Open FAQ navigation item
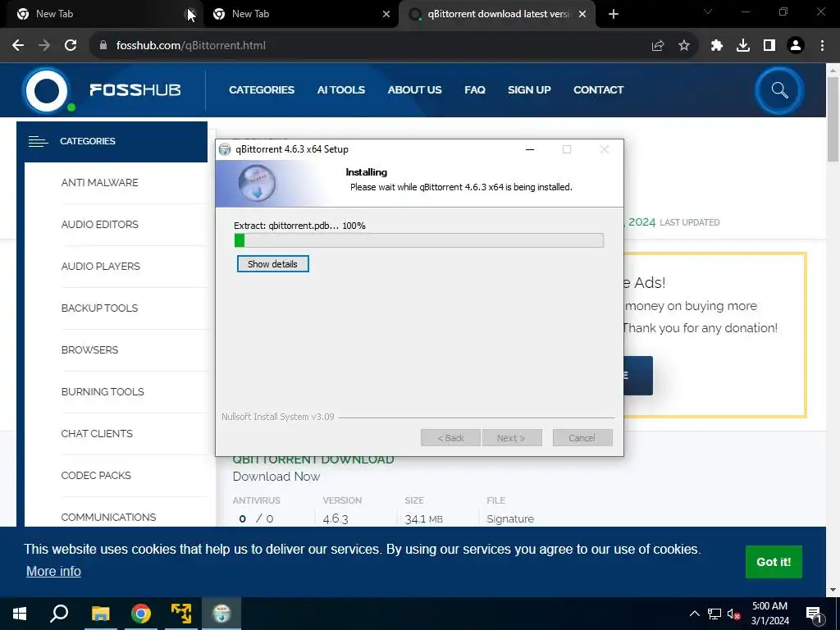 pyautogui.click(x=475, y=90)
